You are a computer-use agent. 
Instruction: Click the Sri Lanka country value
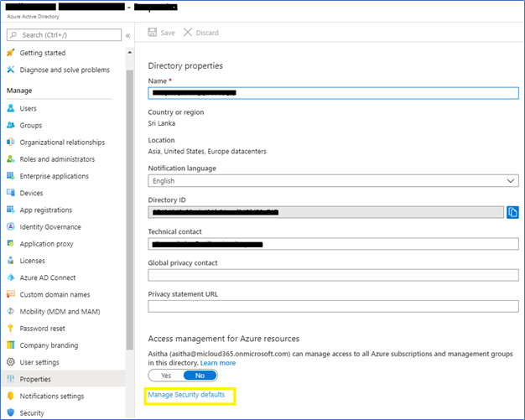coord(162,123)
